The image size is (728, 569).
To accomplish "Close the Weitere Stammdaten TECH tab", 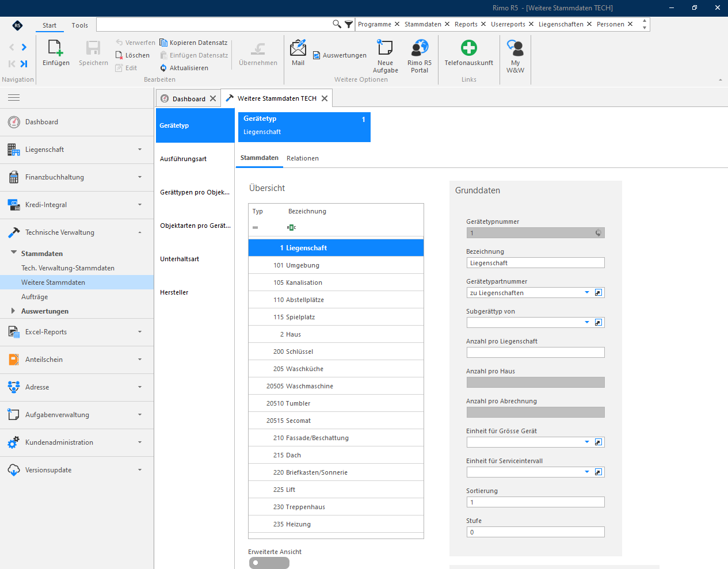I will point(325,98).
